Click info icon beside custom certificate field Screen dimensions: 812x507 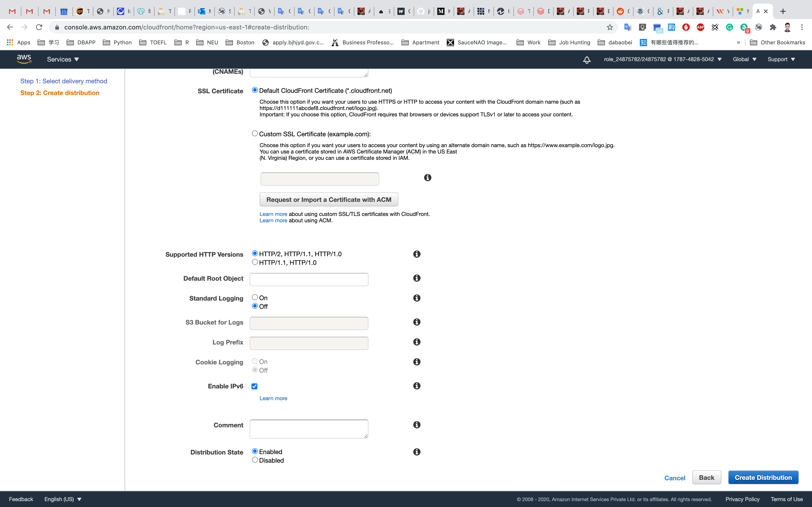(x=428, y=178)
